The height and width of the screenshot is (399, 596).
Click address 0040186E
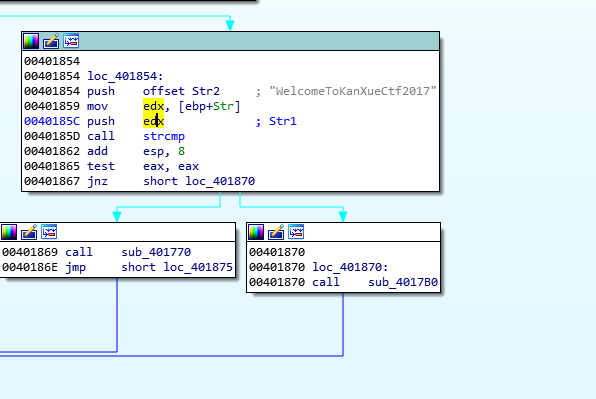coord(30,267)
